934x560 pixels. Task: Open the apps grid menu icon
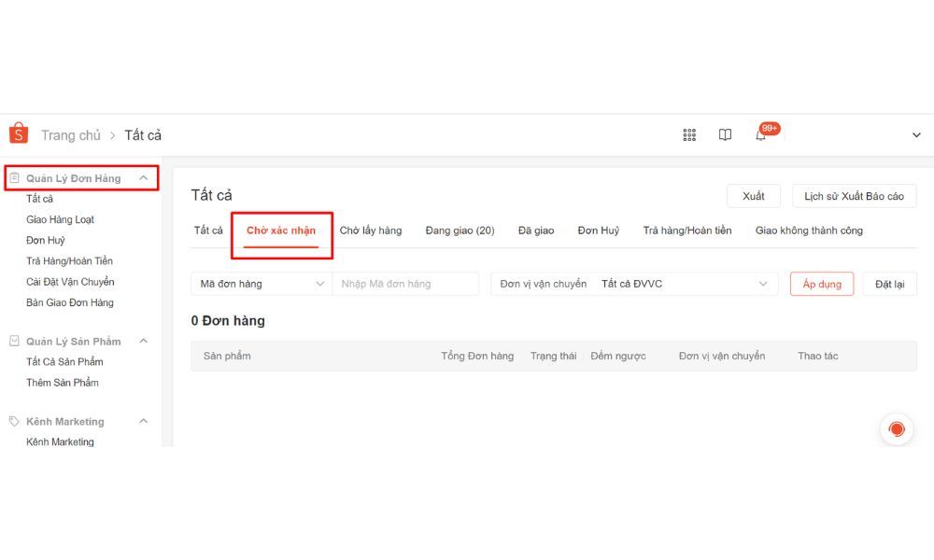click(x=689, y=135)
